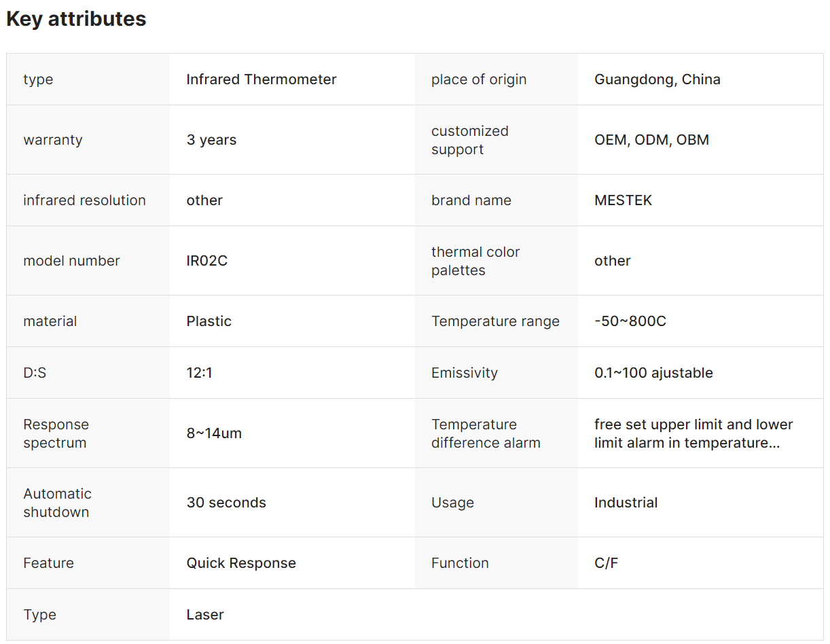Click the "Plastic" material value
The width and height of the screenshot is (830, 644).
[209, 321]
